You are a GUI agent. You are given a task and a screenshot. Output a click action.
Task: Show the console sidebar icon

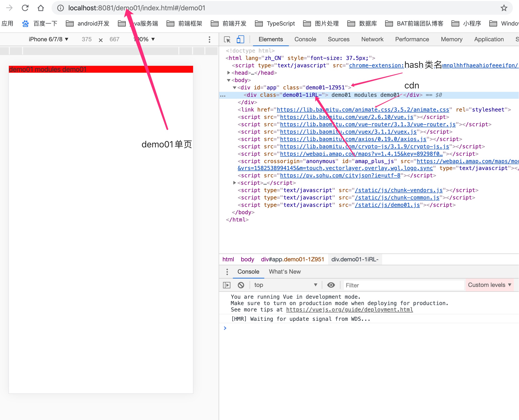click(x=226, y=285)
